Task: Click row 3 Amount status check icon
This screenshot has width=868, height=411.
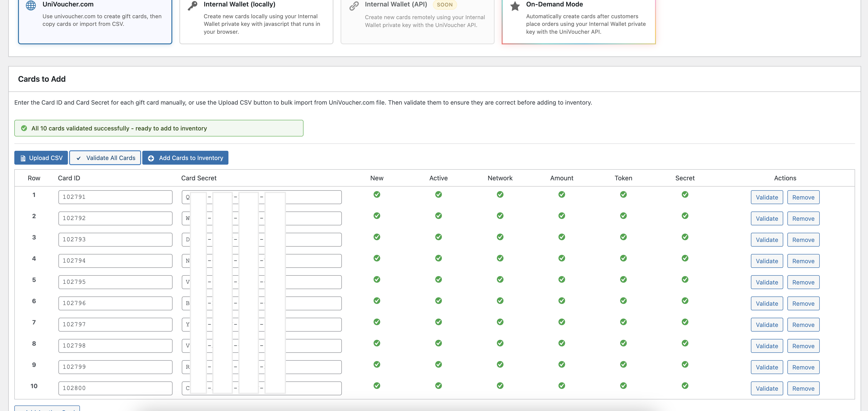Action: pos(561,237)
